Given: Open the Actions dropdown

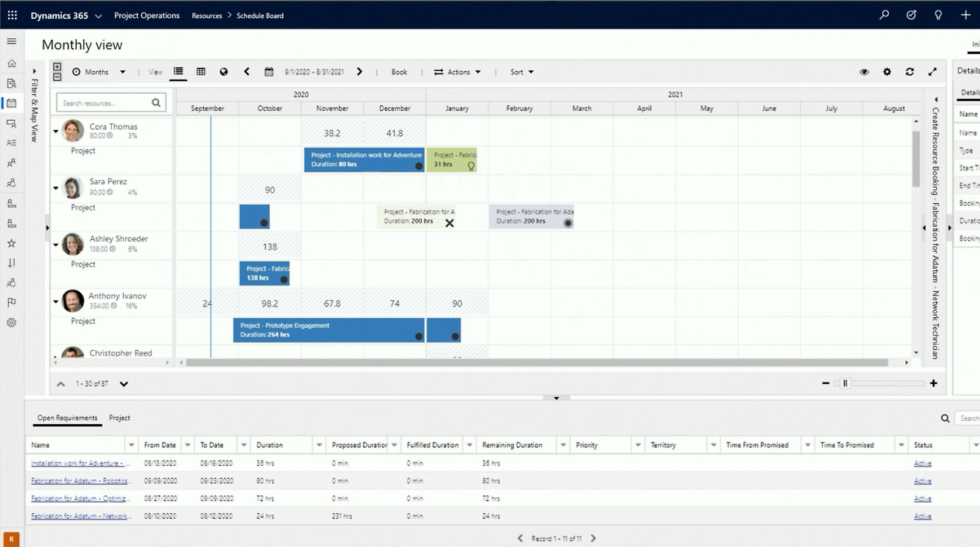Looking at the screenshot, I should (x=458, y=72).
